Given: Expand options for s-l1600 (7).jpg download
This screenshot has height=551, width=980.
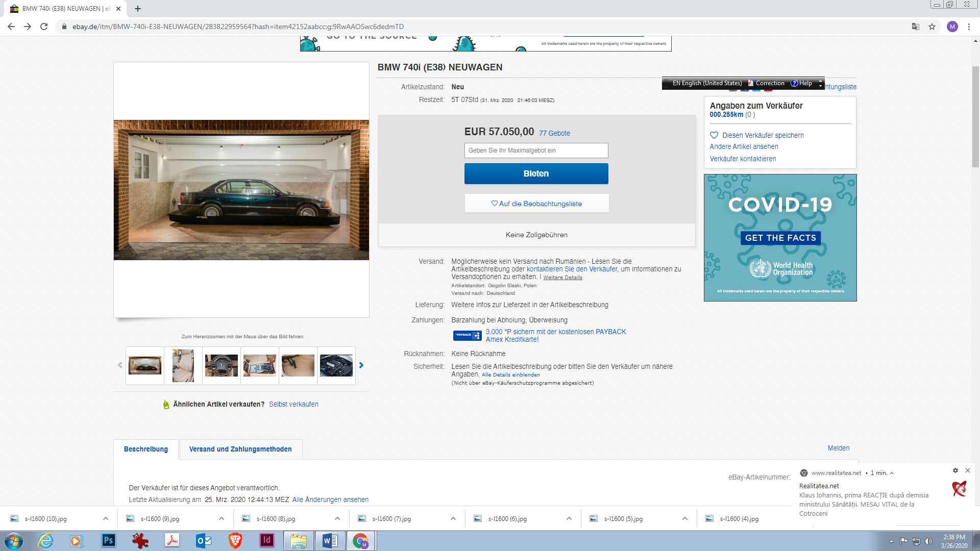Looking at the screenshot, I should pos(453,518).
